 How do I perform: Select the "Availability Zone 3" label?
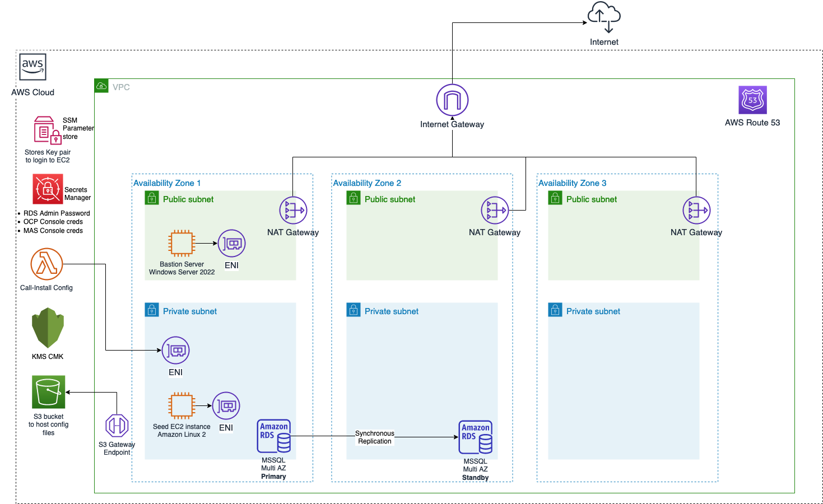pyautogui.click(x=572, y=183)
